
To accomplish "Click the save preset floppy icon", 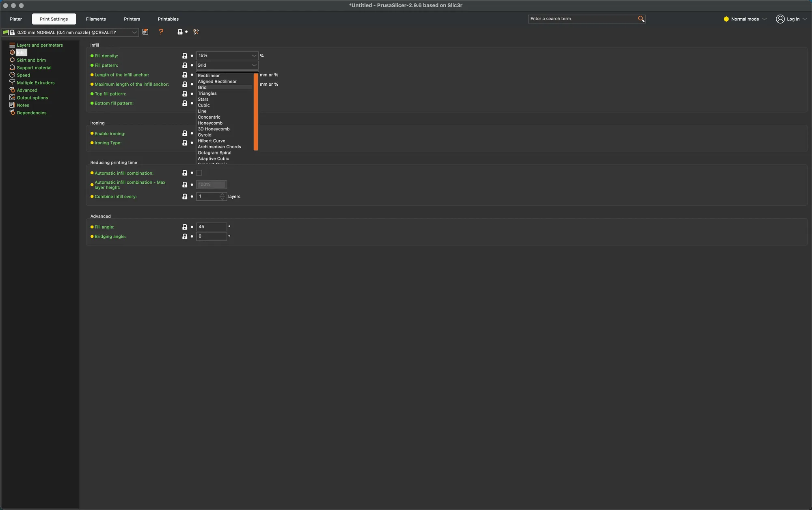I will tap(145, 32).
